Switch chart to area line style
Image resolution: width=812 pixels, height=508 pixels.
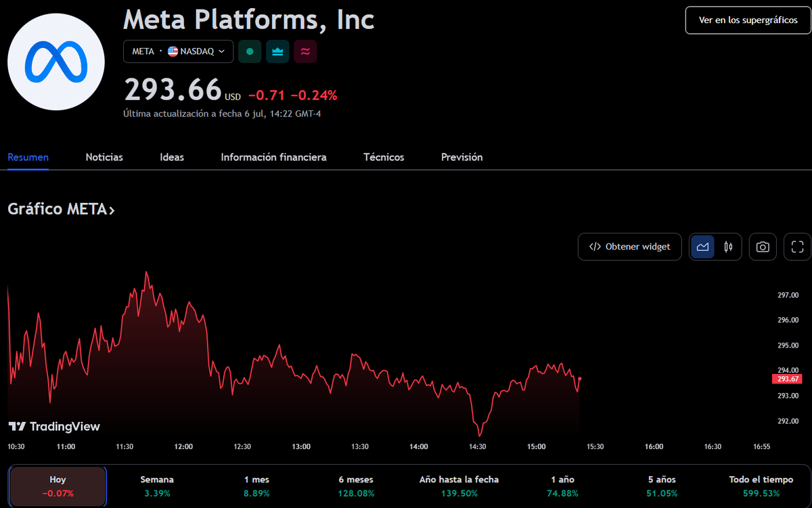(x=702, y=247)
